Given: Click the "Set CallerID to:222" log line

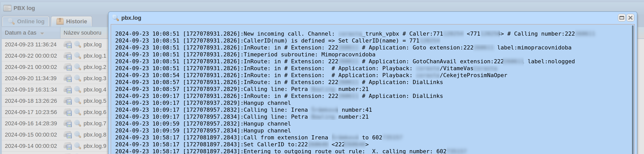Looking at the screenshot, I should click(242, 145).
